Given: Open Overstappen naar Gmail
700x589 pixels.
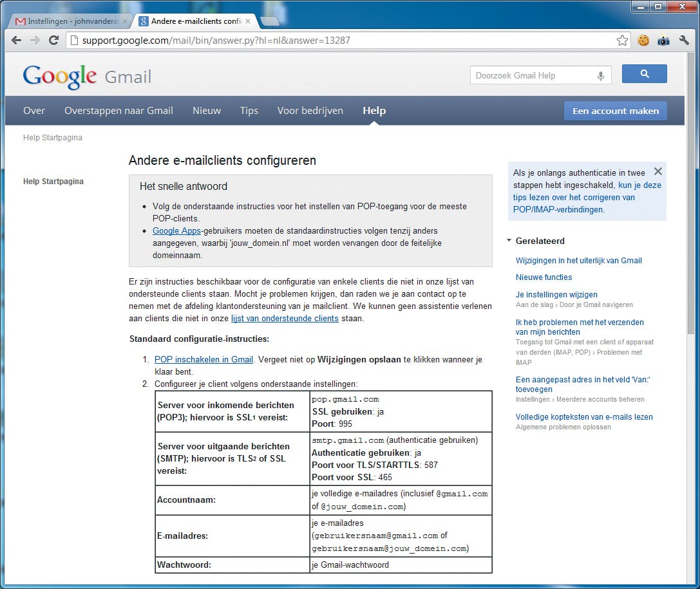Looking at the screenshot, I should (118, 111).
